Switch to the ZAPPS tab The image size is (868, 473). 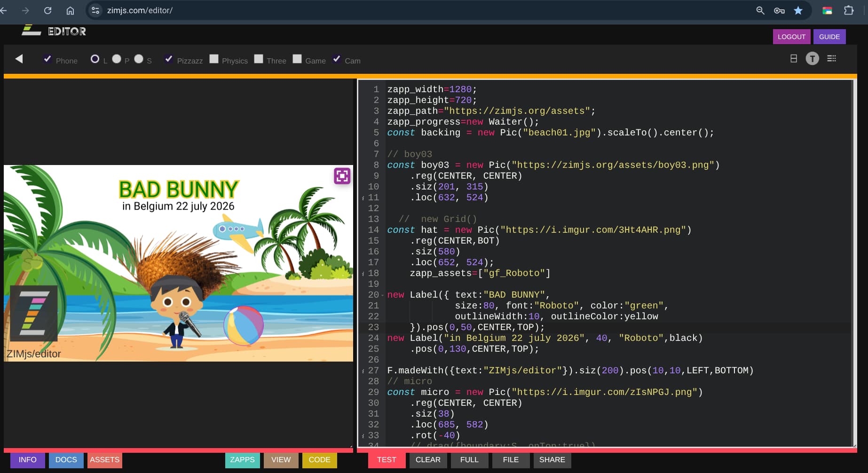coord(243,460)
